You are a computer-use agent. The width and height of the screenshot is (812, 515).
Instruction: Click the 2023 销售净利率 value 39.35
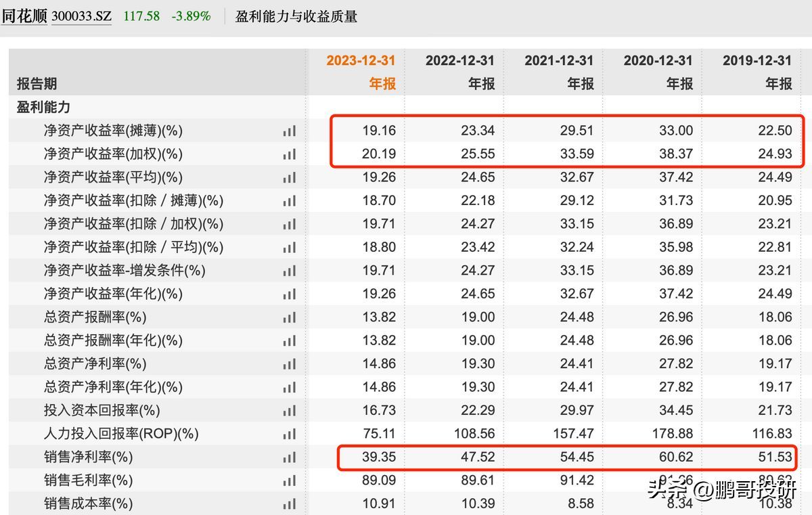tap(378, 457)
